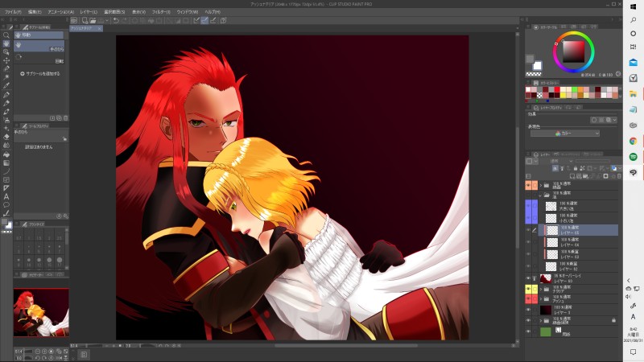Click the color history scroll down arrow
644x362 pixels.
coord(620,96)
